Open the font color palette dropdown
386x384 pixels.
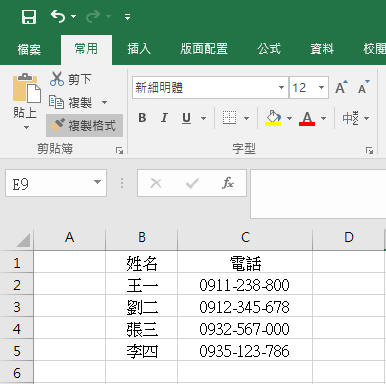(323, 118)
